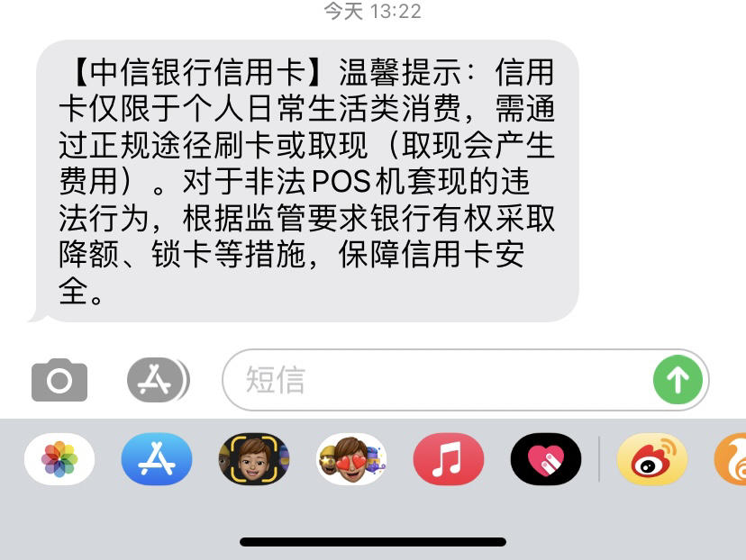Image resolution: width=746 pixels, height=560 pixels.
Task: Tap the word POS in the message
Action: (x=341, y=182)
